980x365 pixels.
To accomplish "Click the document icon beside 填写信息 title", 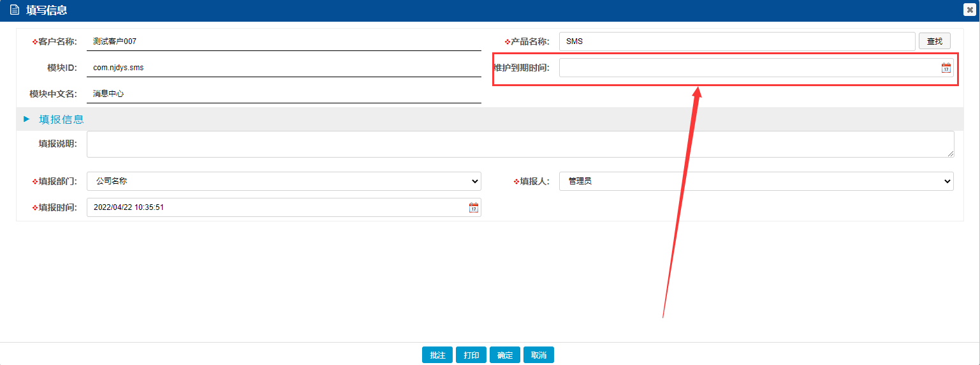I will pyautogui.click(x=15, y=10).
